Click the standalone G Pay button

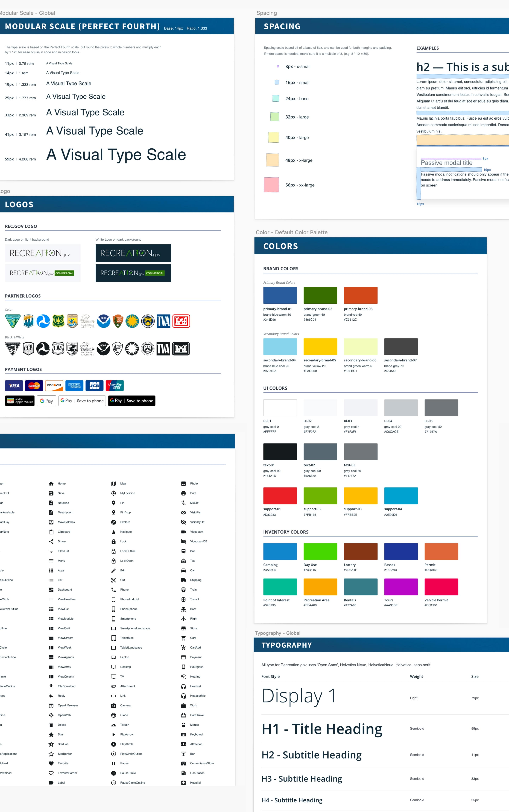coord(46,401)
